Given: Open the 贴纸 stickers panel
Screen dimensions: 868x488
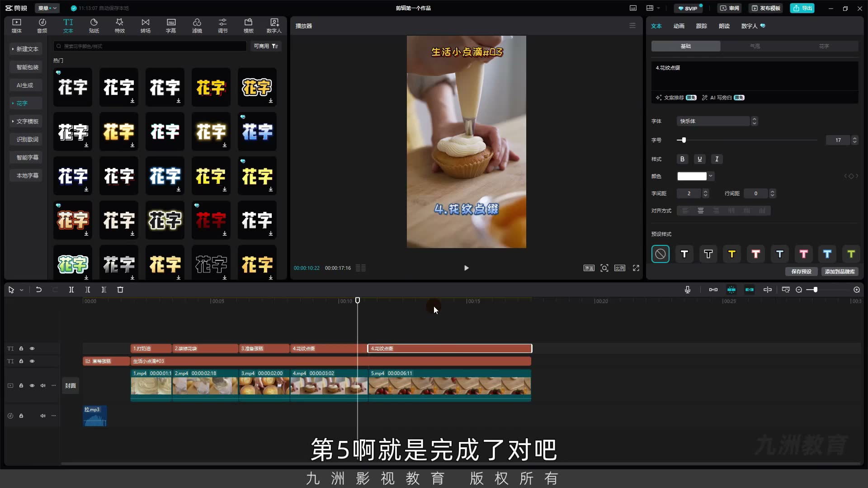Looking at the screenshot, I should pos(94,26).
